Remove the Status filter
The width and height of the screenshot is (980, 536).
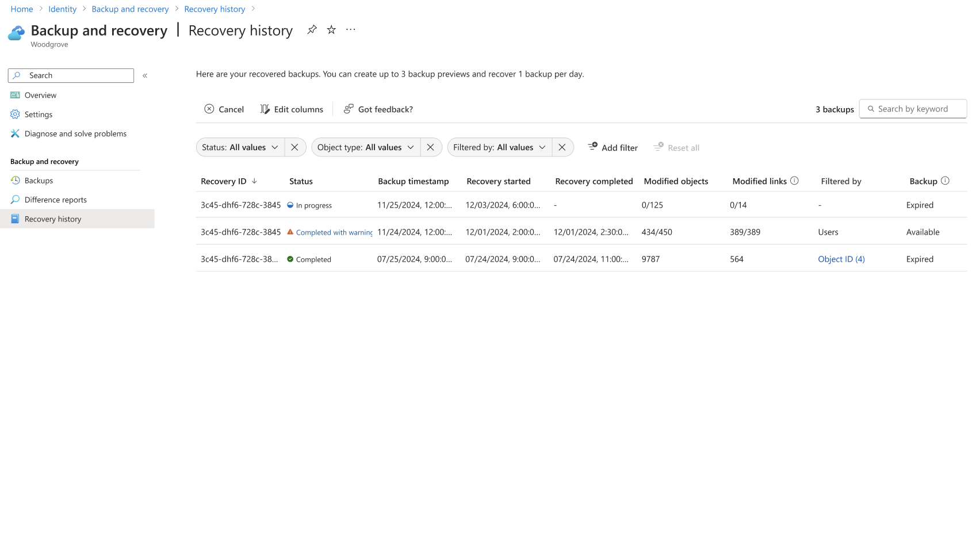coord(294,147)
